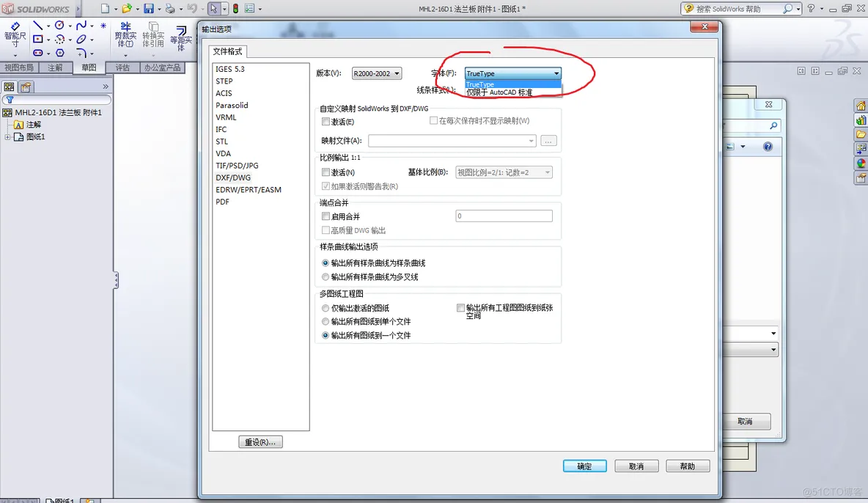868x503 pixels.
Task: Select the Ellipse sketch tool
Action: (x=81, y=40)
